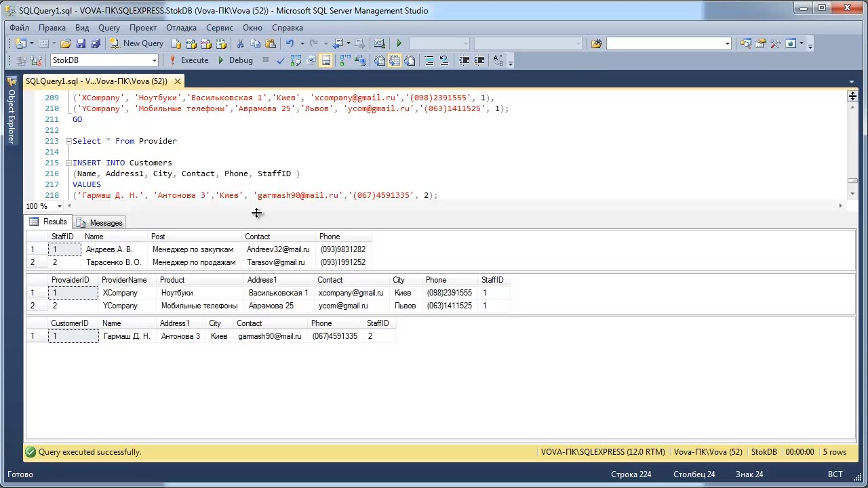Viewport: 868px width, 488px height.
Task: Comment out selected lines icon
Action: [x=429, y=60]
